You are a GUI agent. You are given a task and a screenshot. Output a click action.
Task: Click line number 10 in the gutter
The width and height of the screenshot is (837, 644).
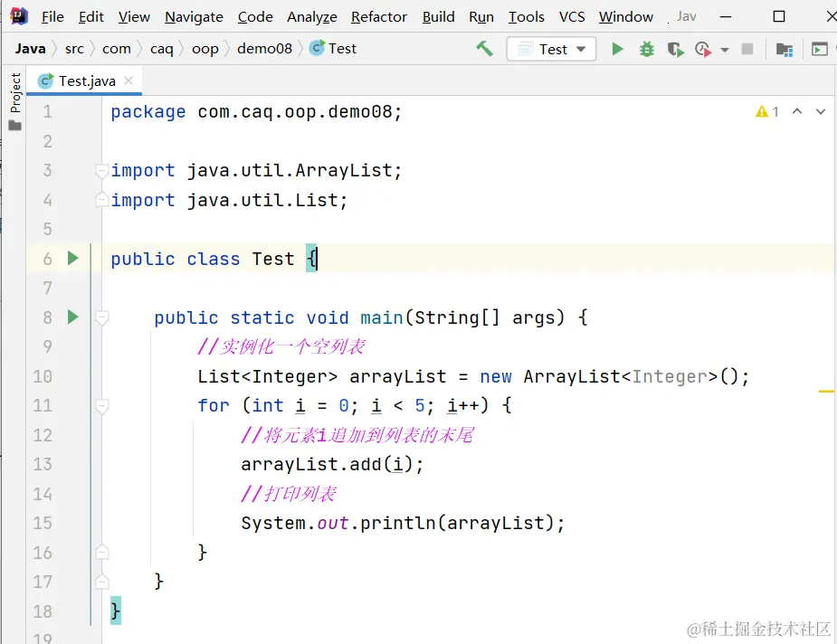click(x=43, y=376)
